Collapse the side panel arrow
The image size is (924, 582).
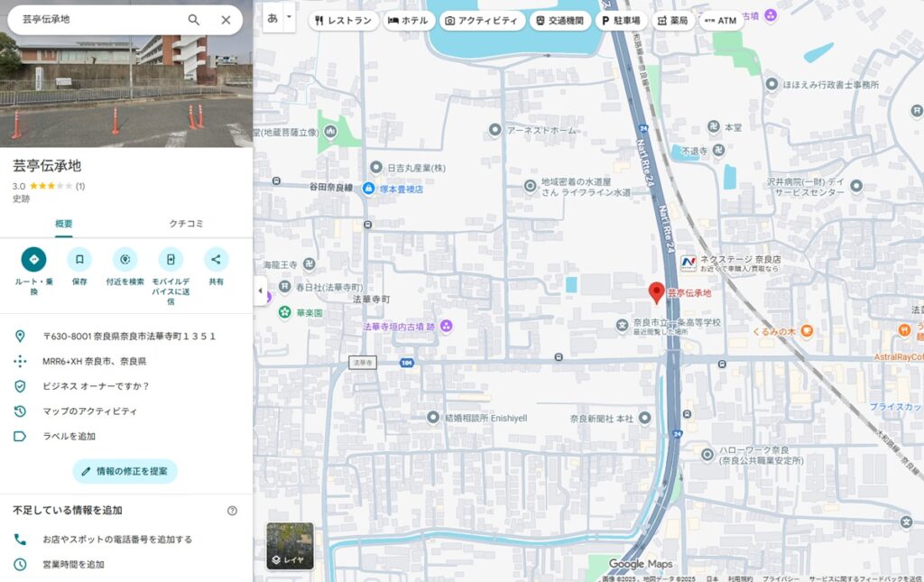pos(261,291)
